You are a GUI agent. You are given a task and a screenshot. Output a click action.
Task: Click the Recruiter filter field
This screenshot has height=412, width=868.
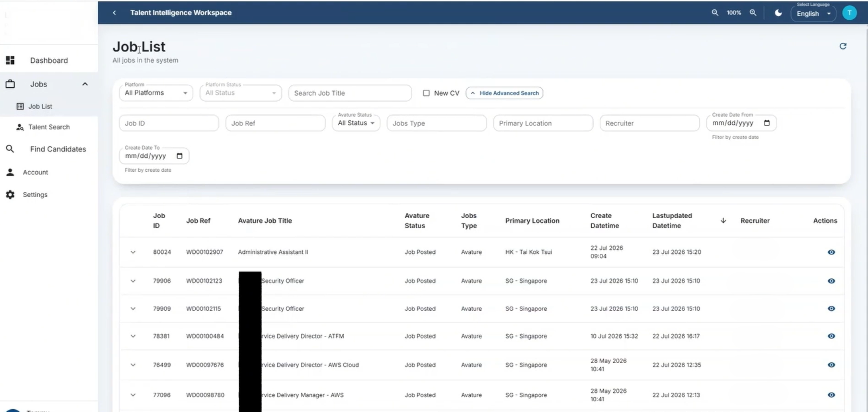point(650,123)
